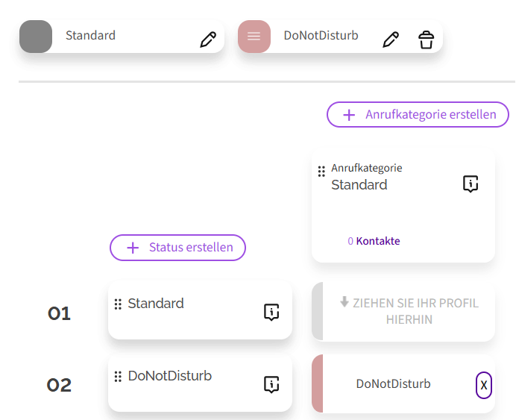Screen dimensions: 516x420
Task: Show info for the Standard status row
Action: [271, 313]
